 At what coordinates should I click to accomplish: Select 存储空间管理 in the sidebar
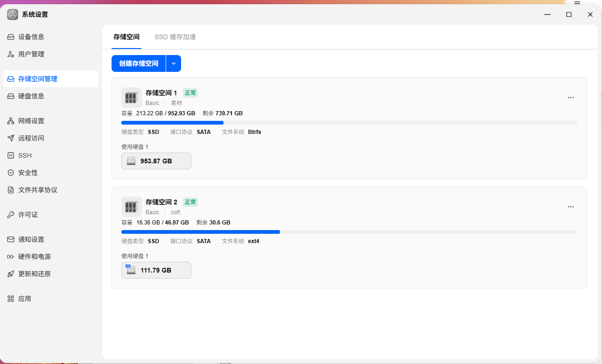51,79
